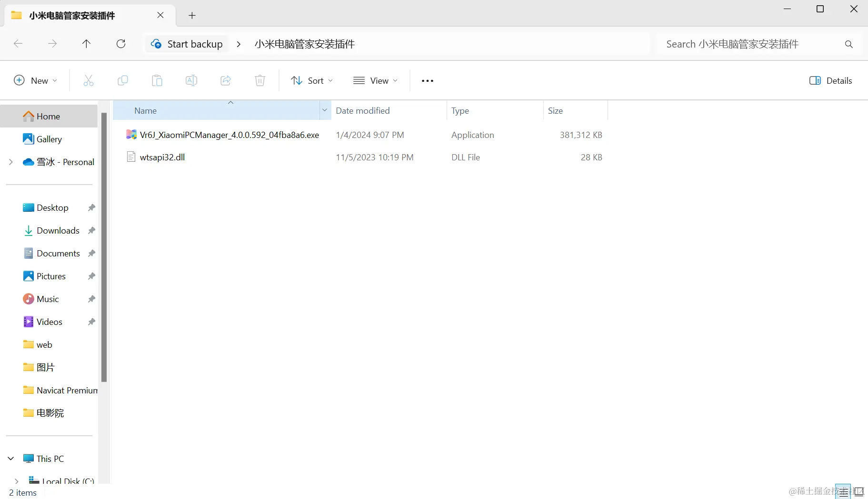Open the New item dropdown
The height and width of the screenshot is (499, 868).
point(36,80)
